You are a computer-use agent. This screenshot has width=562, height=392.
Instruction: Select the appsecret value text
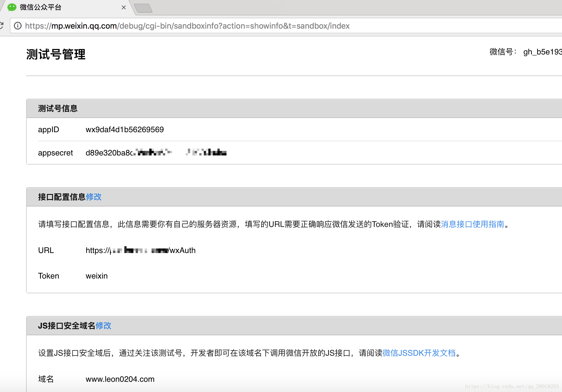click(156, 153)
